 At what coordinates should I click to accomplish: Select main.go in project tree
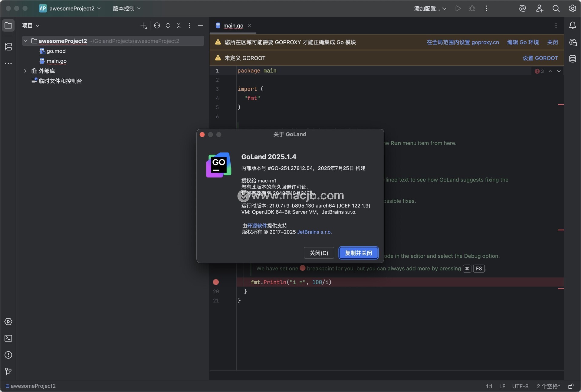(53, 61)
